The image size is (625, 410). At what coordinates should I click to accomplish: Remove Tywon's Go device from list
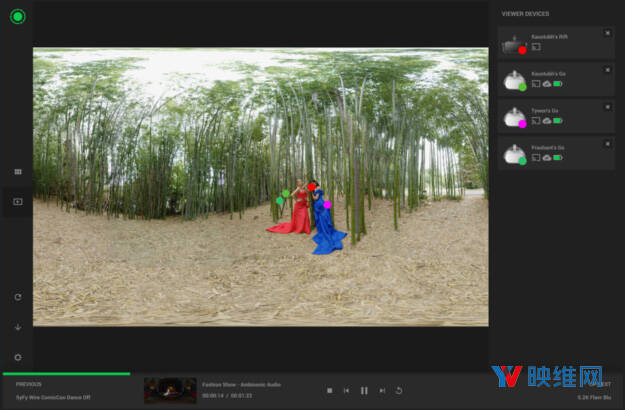pyautogui.click(x=607, y=106)
